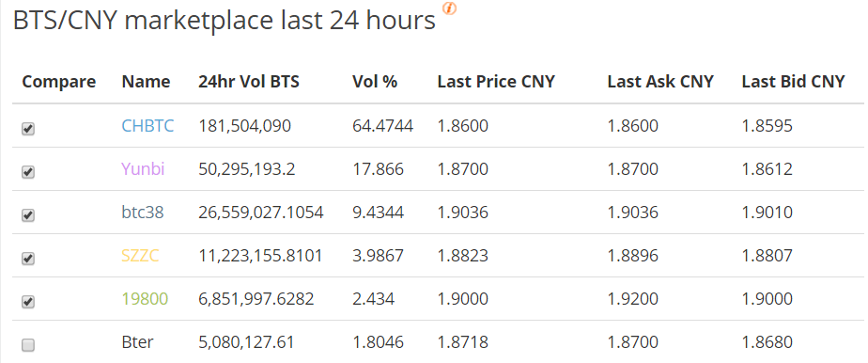Image resolution: width=868 pixels, height=363 pixels.
Task: Uncheck the CHBTC compare checkbox
Action: 27,129
